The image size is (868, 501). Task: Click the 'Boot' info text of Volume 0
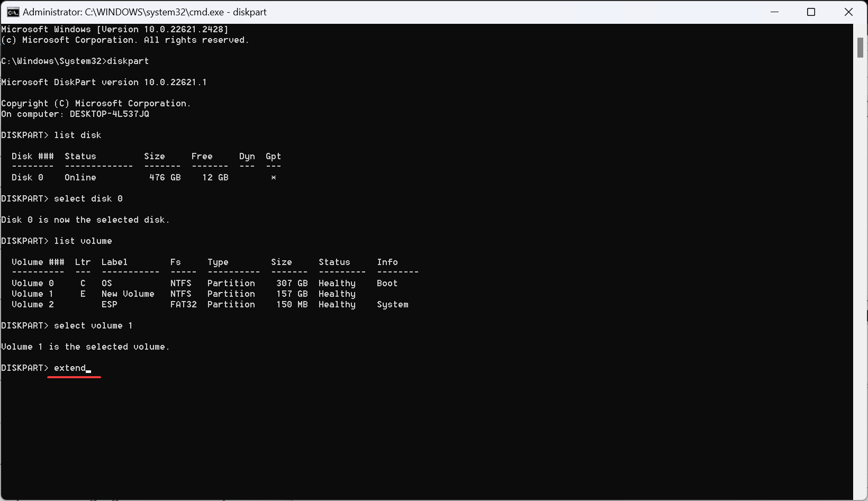click(387, 283)
